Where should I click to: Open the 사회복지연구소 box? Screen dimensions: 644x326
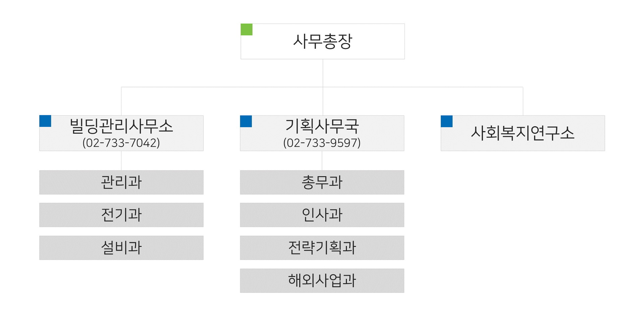coord(523,133)
